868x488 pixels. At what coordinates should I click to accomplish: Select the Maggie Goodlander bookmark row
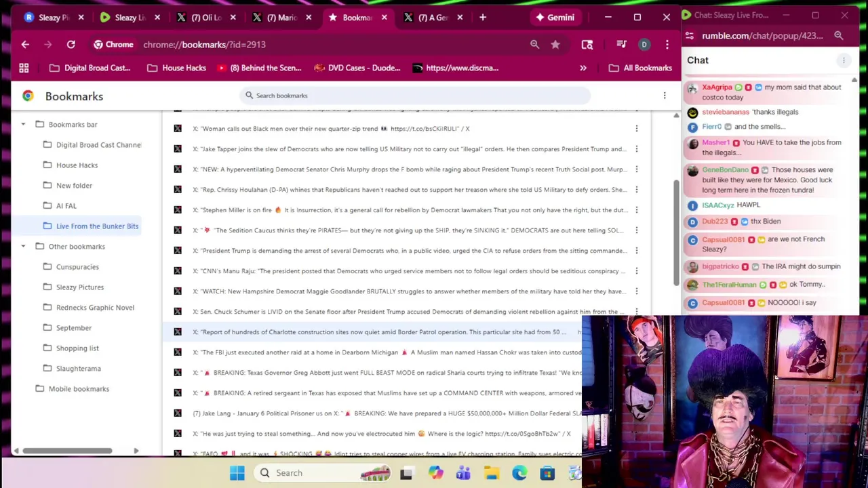pos(406,291)
